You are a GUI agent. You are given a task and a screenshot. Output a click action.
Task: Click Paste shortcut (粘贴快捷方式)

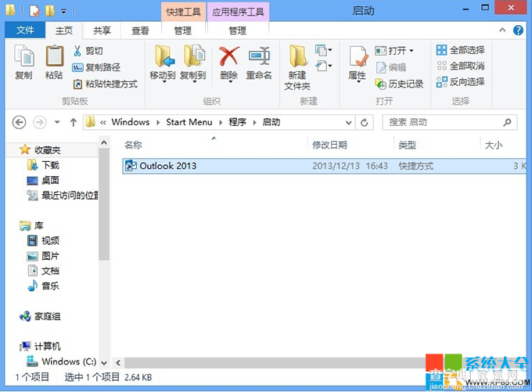pyautogui.click(x=106, y=84)
